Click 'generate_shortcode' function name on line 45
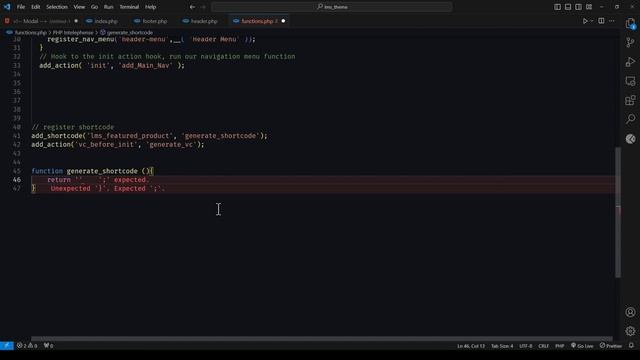Image resolution: width=640 pixels, height=360 pixels. click(x=102, y=171)
